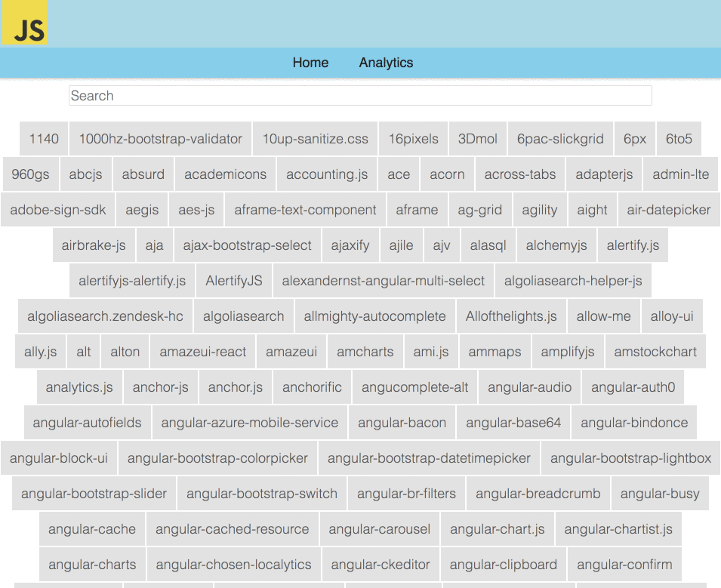Open algoliasearch-helper-js library
The height and width of the screenshot is (588, 721).
pos(573,281)
